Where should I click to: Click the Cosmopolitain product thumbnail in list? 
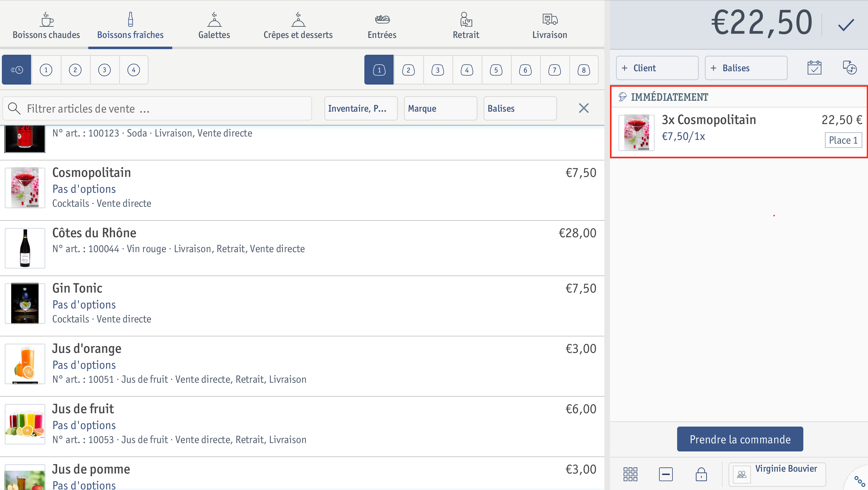click(x=25, y=188)
